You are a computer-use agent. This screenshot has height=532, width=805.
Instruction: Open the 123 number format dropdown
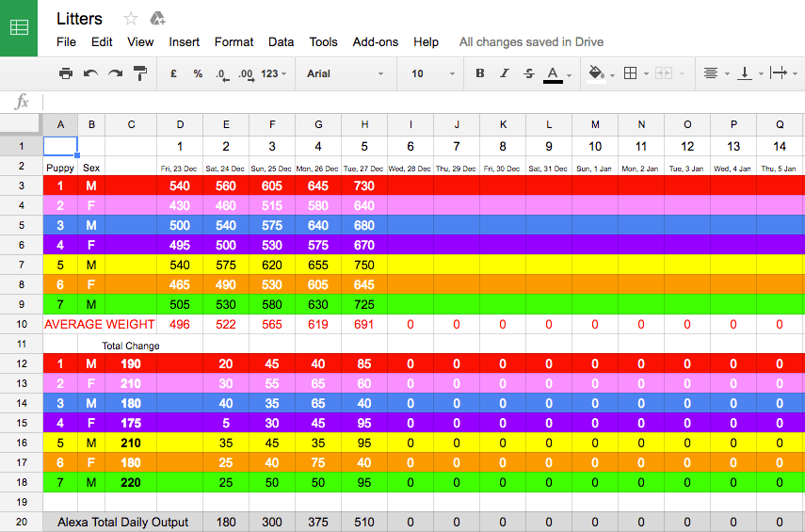[274, 73]
